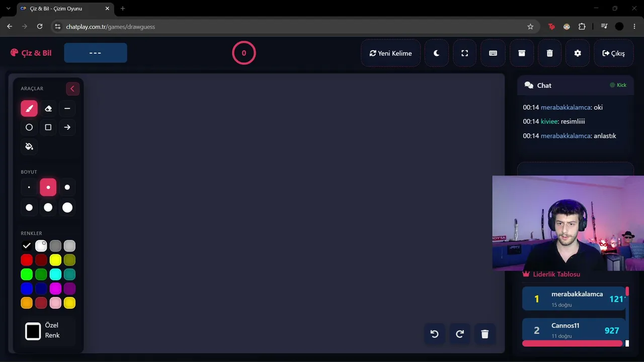Viewport: 644px width, 362px height.
Task: Pick the orange color swatch
Action: [27, 303]
